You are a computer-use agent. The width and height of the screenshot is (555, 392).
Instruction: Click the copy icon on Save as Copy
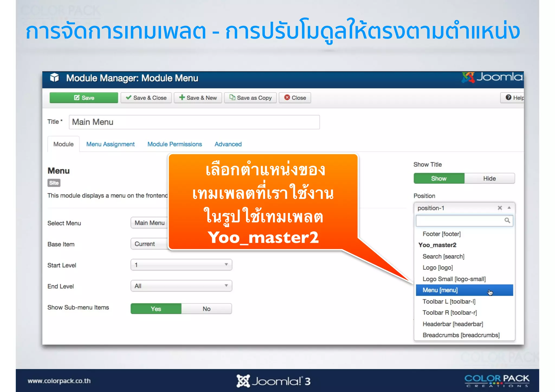click(232, 98)
